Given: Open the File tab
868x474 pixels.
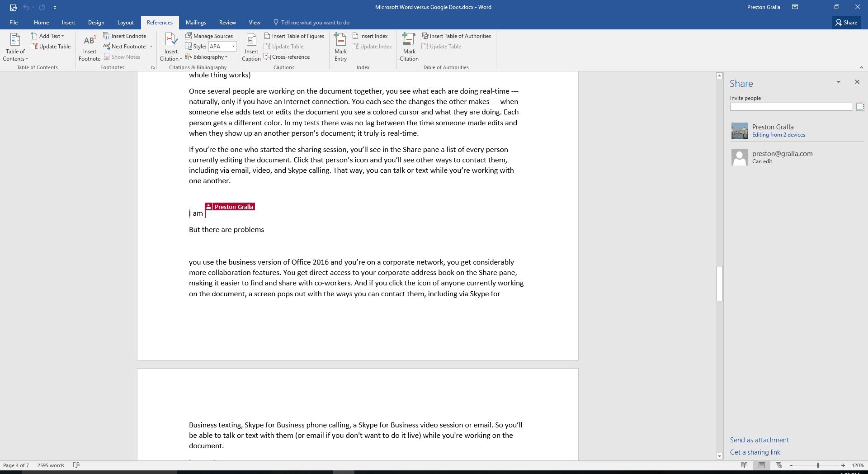Looking at the screenshot, I should pos(14,22).
